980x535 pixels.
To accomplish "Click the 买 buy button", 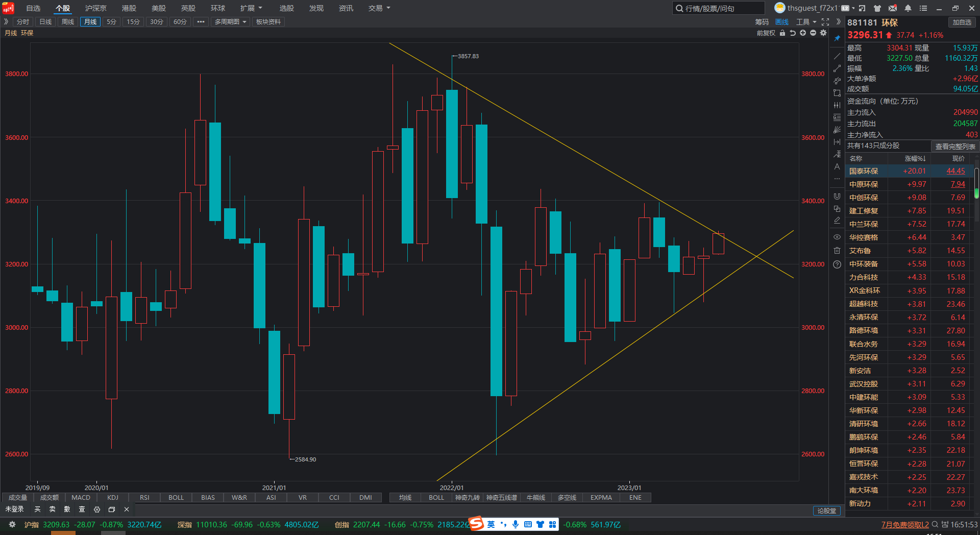I will (37, 509).
